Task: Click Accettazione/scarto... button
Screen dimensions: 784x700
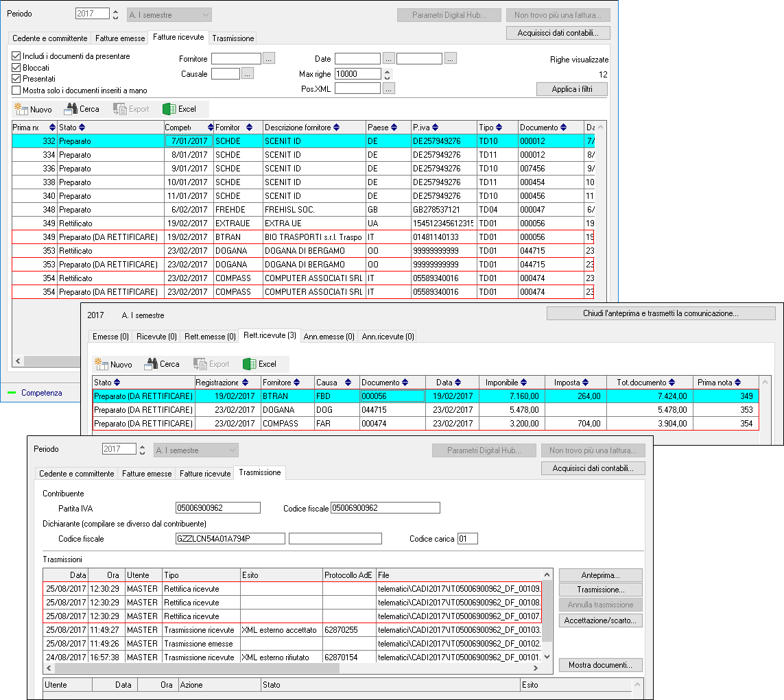Action: (600, 620)
